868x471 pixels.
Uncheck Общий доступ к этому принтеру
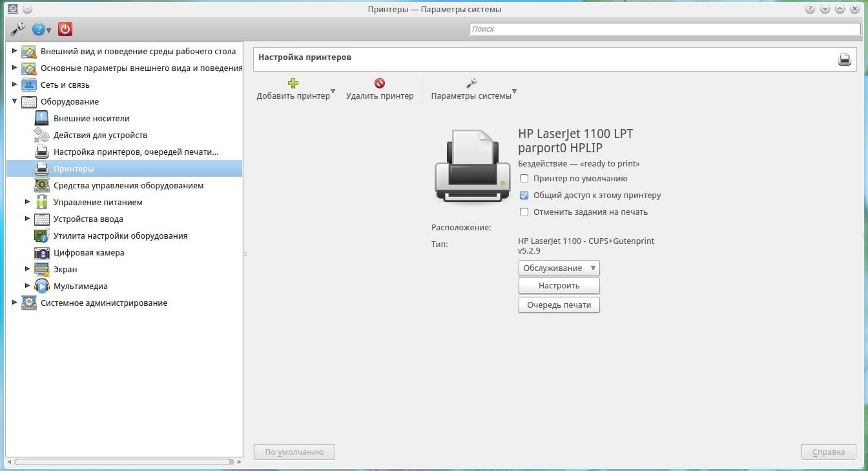[524, 195]
